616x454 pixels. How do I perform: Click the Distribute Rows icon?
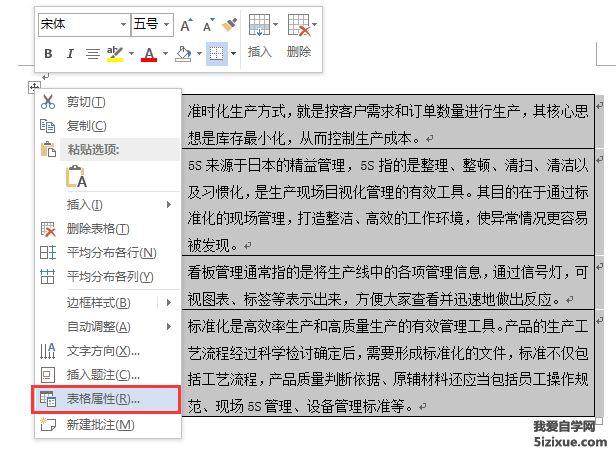48,253
